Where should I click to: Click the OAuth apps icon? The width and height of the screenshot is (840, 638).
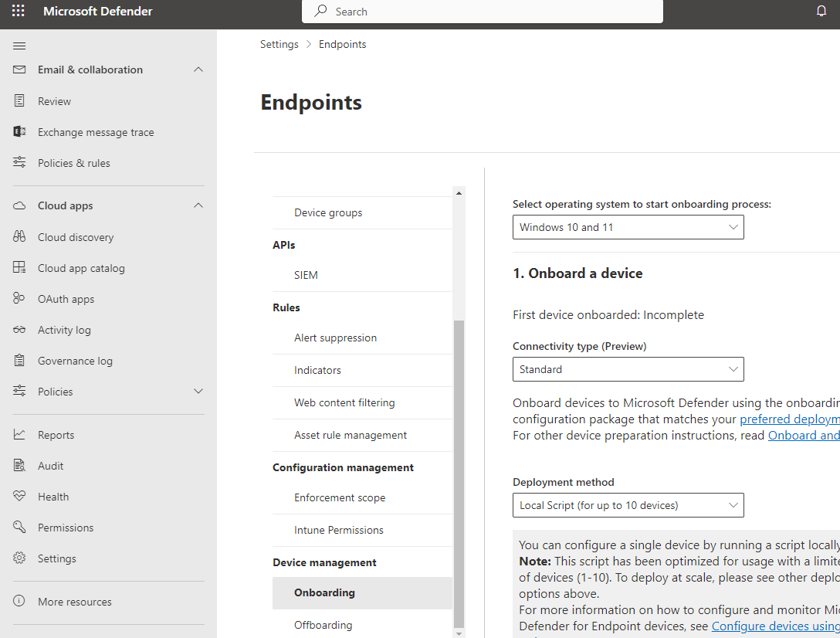[19, 298]
